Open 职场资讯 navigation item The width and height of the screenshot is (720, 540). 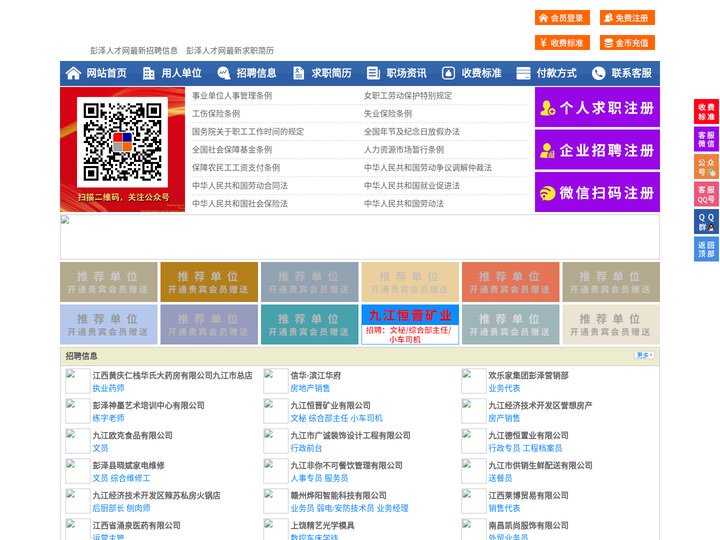[406, 73]
